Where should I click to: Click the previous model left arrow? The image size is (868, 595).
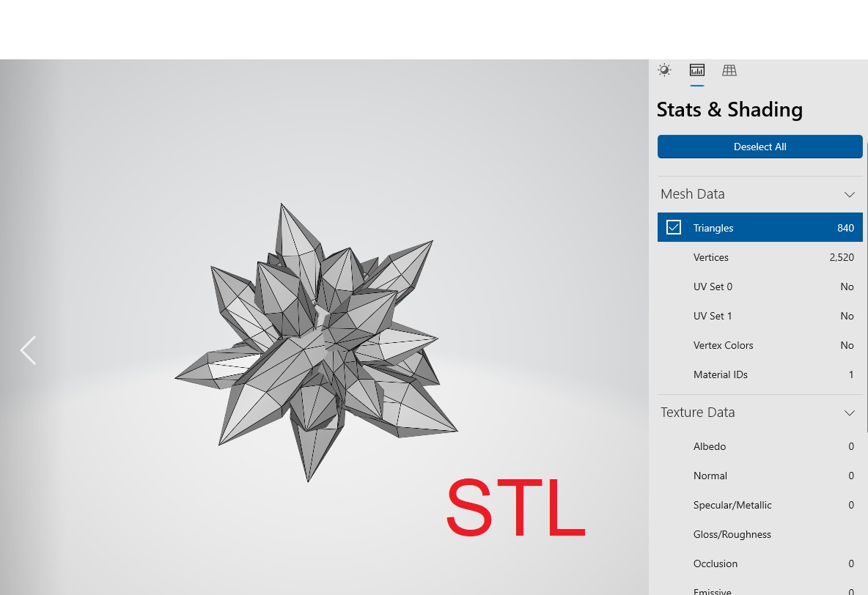click(29, 350)
